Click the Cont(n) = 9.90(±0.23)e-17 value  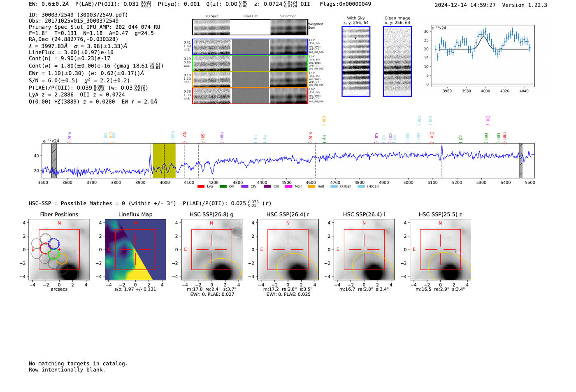[69, 58]
